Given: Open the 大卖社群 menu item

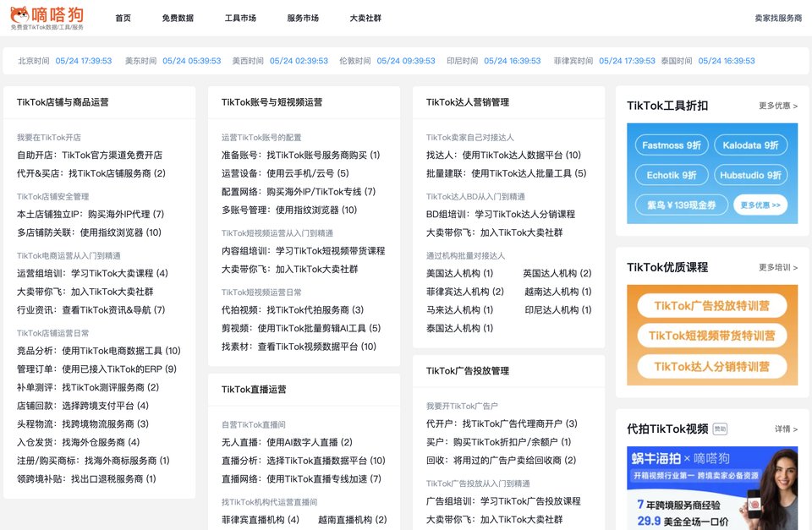Looking at the screenshot, I should pyautogui.click(x=365, y=18).
